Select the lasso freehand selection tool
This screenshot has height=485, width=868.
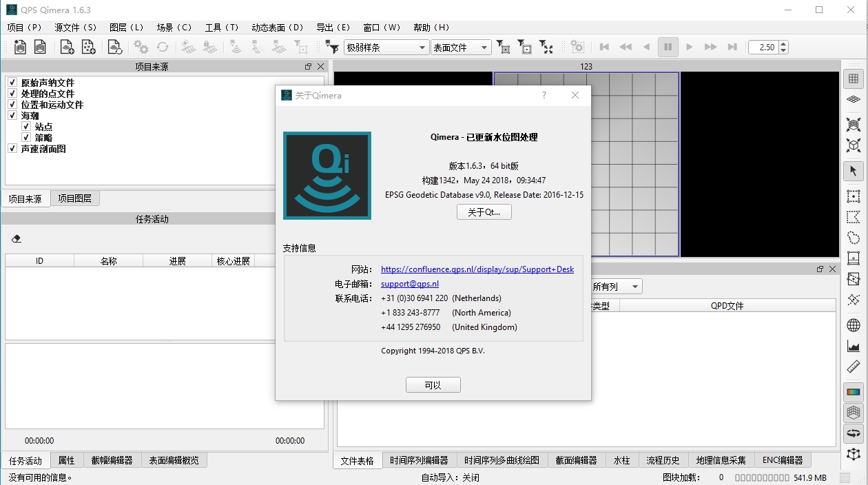point(854,238)
